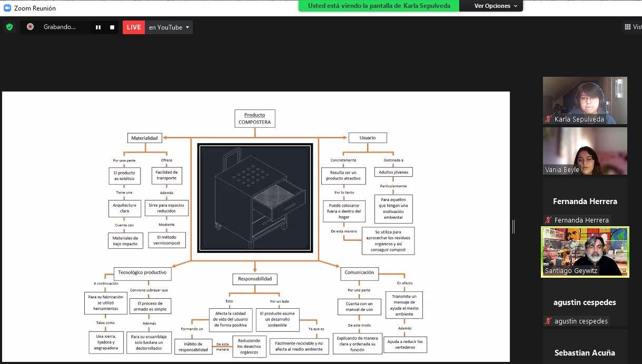Click the Zoom logo in title bar
This screenshot has width=642, height=364.
7,8
